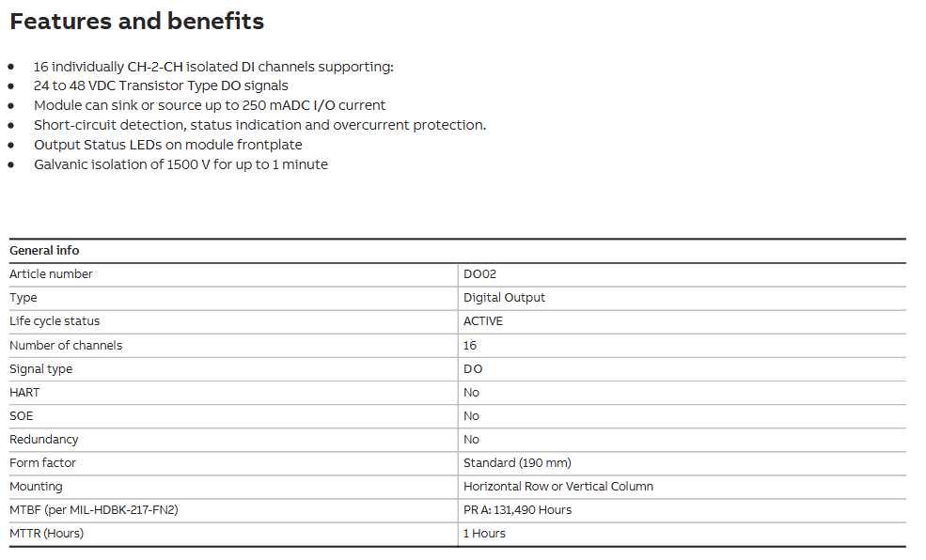Click the HART row label

pos(24,393)
